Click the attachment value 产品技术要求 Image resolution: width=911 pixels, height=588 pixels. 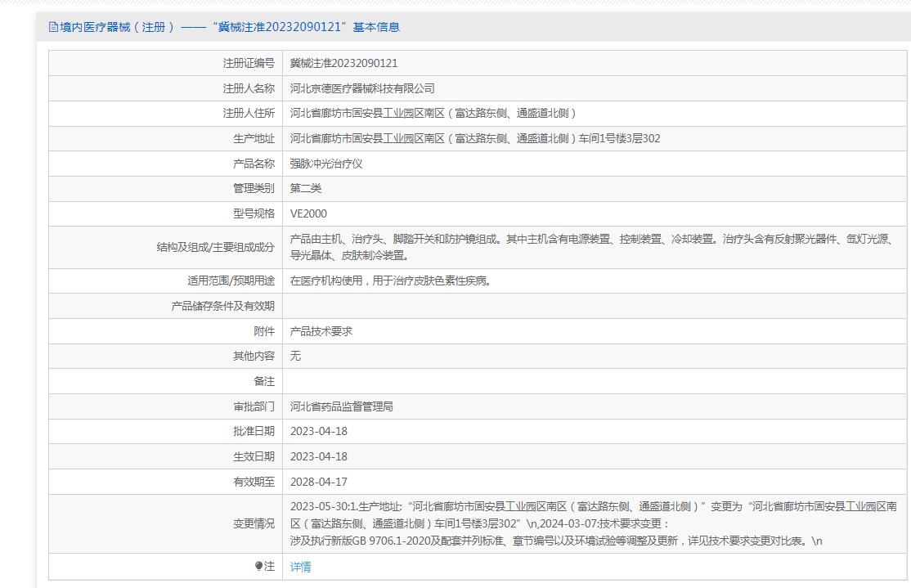[x=321, y=331]
